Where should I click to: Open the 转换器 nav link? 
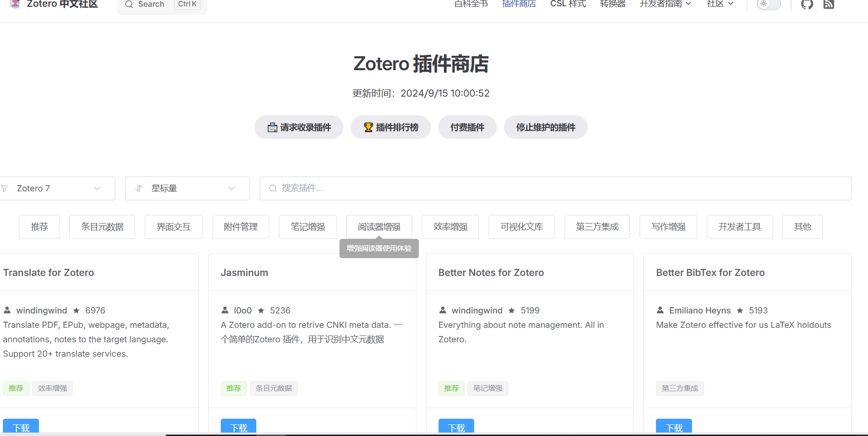[x=613, y=4]
